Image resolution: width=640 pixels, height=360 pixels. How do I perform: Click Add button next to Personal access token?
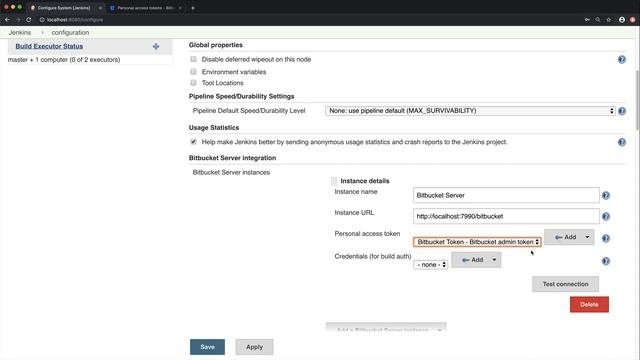pyautogui.click(x=569, y=237)
